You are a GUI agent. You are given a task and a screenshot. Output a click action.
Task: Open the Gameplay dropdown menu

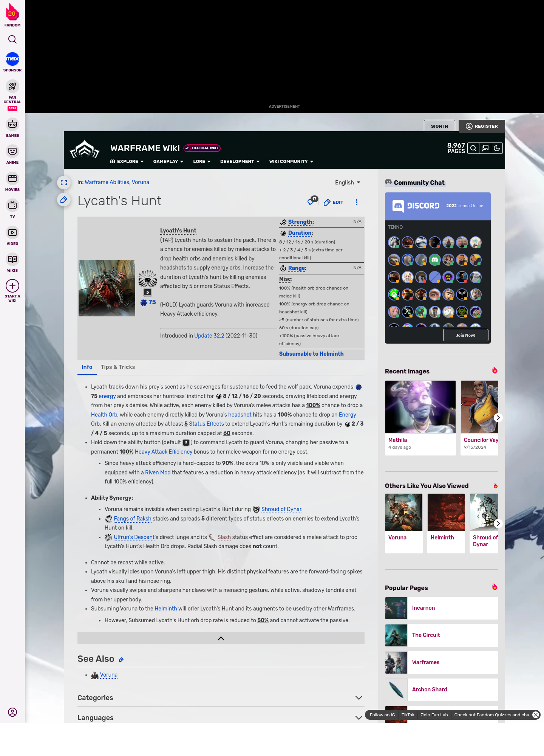(x=168, y=161)
